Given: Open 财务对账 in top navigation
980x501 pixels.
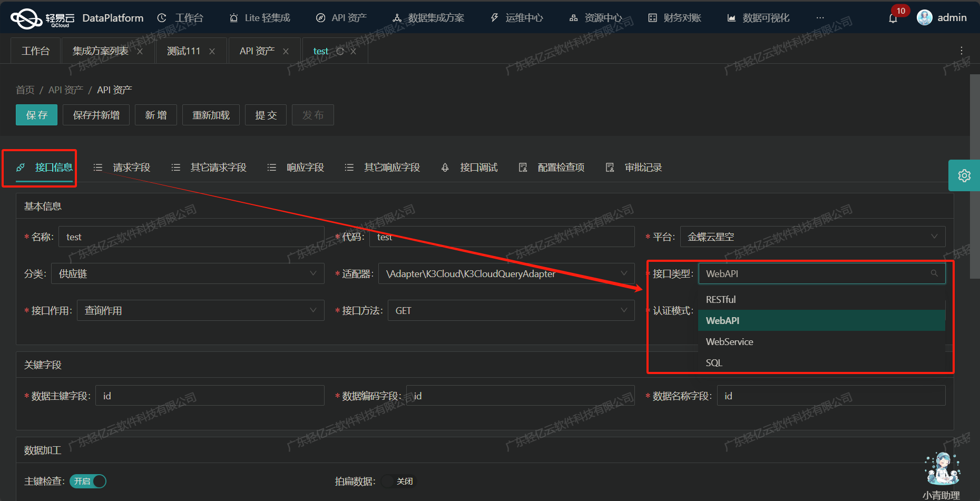Looking at the screenshot, I should (674, 18).
